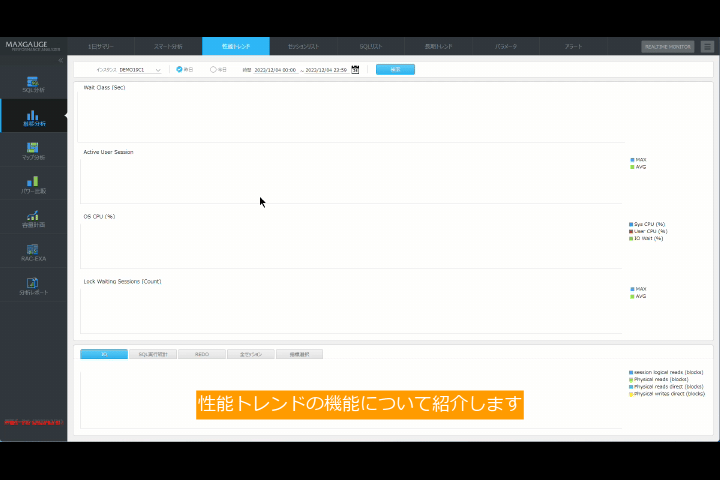Click Physical reads direct (blocks) legend entry

click(x=666, y=387)
